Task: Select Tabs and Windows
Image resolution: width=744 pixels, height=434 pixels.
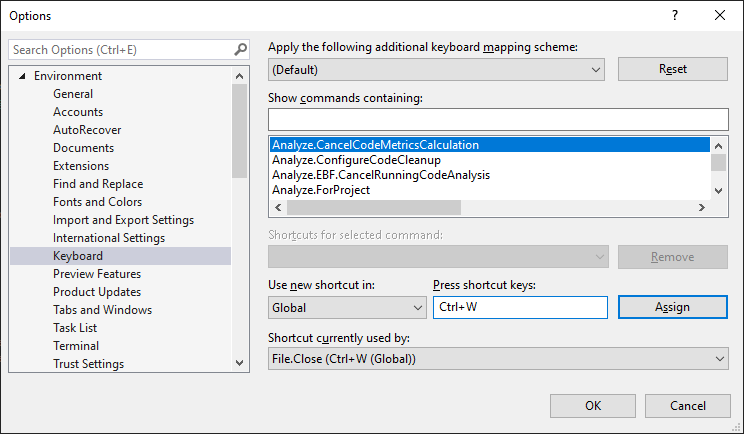Action: tap(102, 310)
